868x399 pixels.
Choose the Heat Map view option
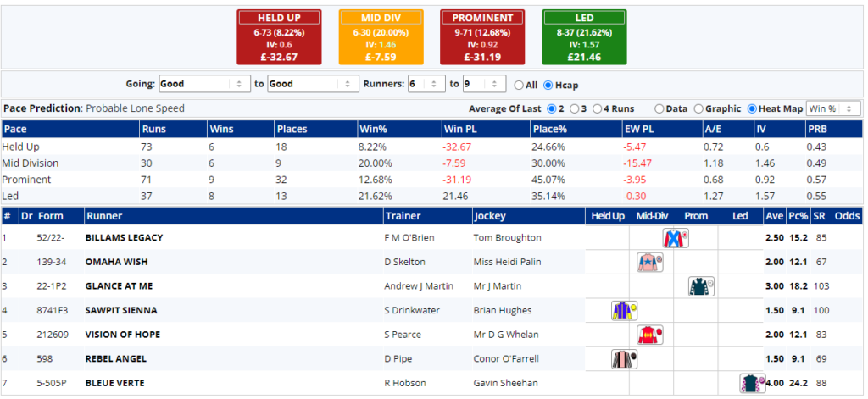(x=752, y=108)
